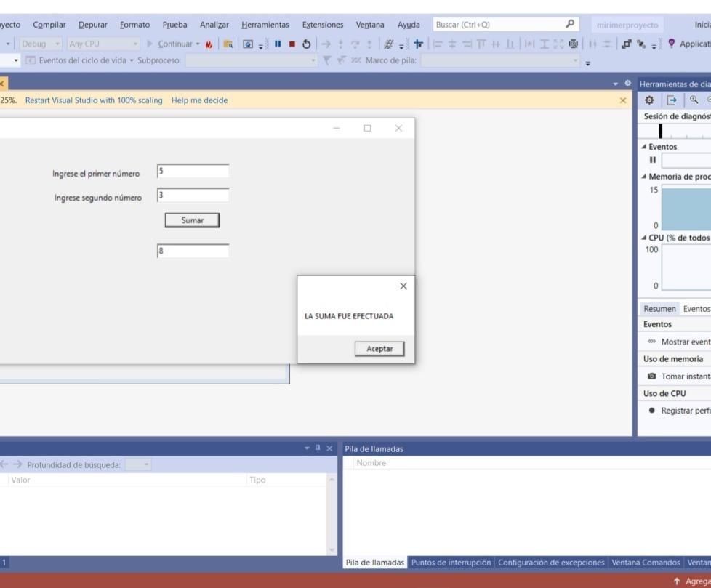Click the Sumar button

click(x=192, y=220)
